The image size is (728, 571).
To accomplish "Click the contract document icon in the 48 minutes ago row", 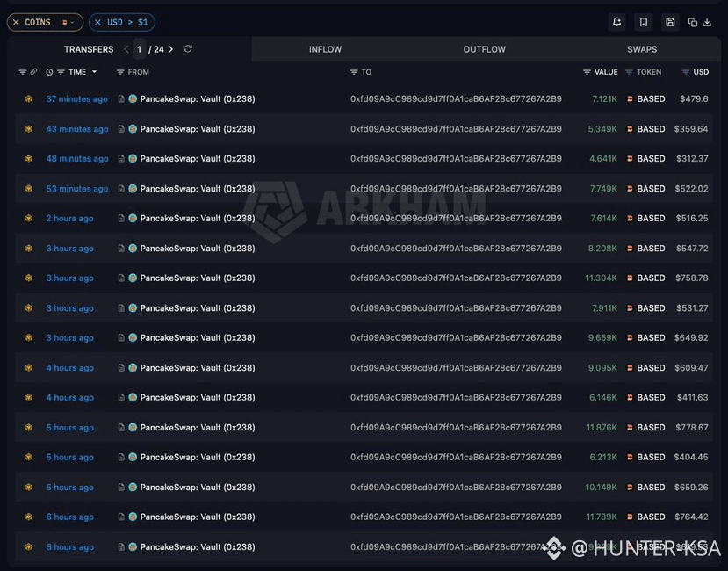I will (121, 158).
